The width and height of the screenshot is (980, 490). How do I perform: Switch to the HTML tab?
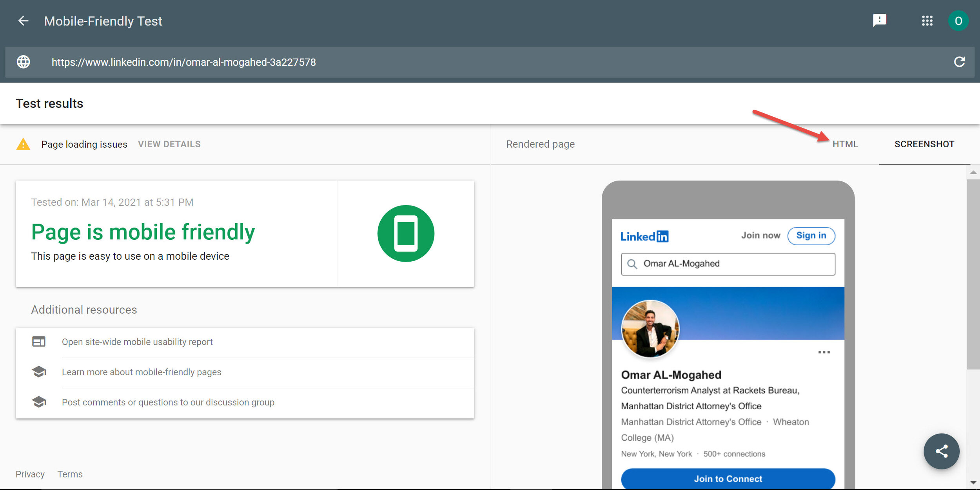[845, 144]
